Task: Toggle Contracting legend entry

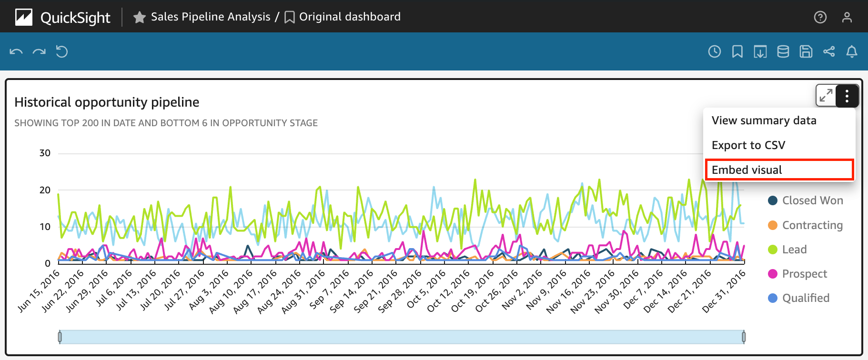Action: (x=805, y=225)
